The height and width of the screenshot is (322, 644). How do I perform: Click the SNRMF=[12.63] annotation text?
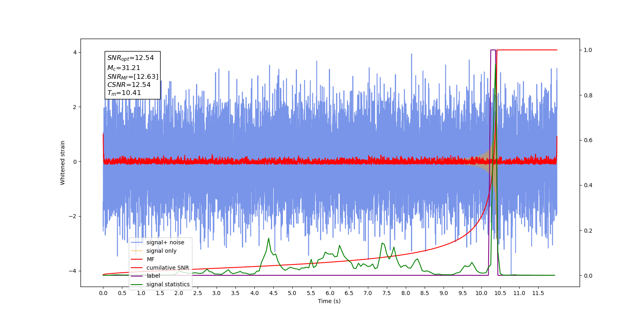pos(133,76)
